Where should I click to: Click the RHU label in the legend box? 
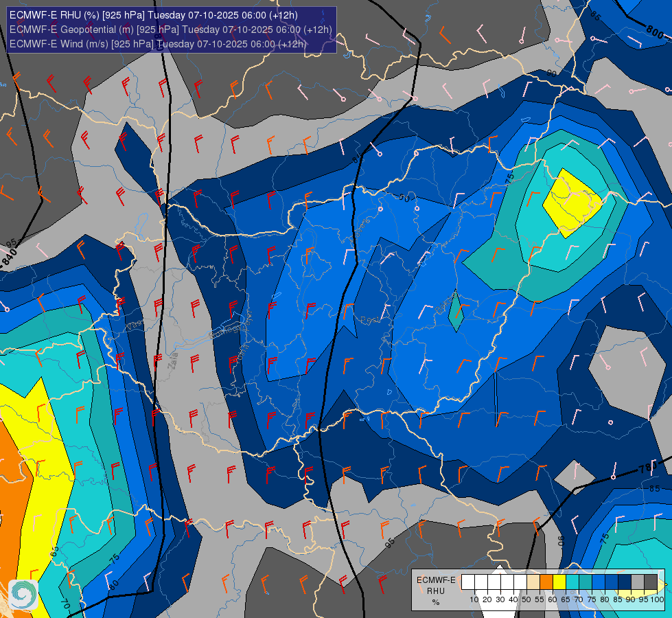click(435, 591)
